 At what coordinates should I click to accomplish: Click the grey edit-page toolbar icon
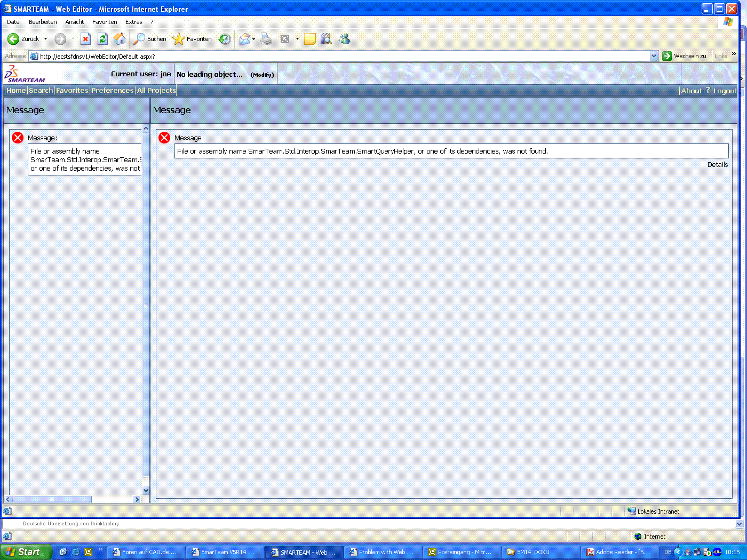tap(285, 39)
